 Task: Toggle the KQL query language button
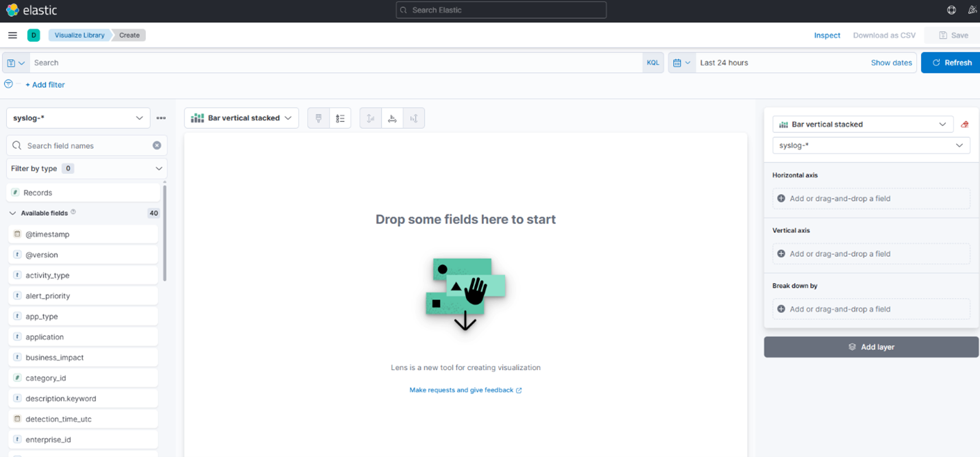coord(653,62)
